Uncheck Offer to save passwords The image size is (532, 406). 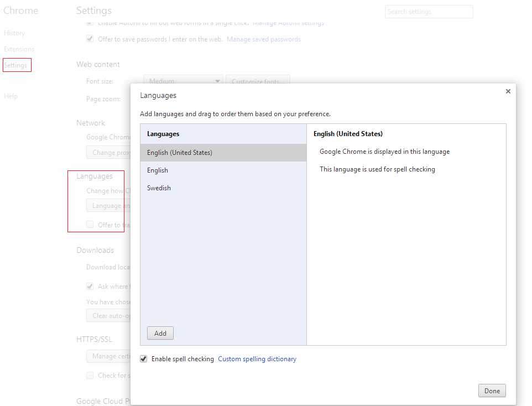pyautogui.click(x=90, y=39)
